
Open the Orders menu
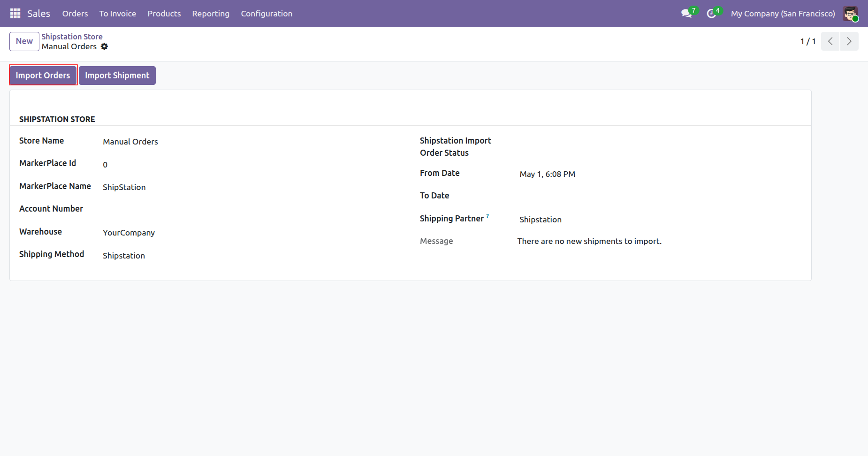75,14
